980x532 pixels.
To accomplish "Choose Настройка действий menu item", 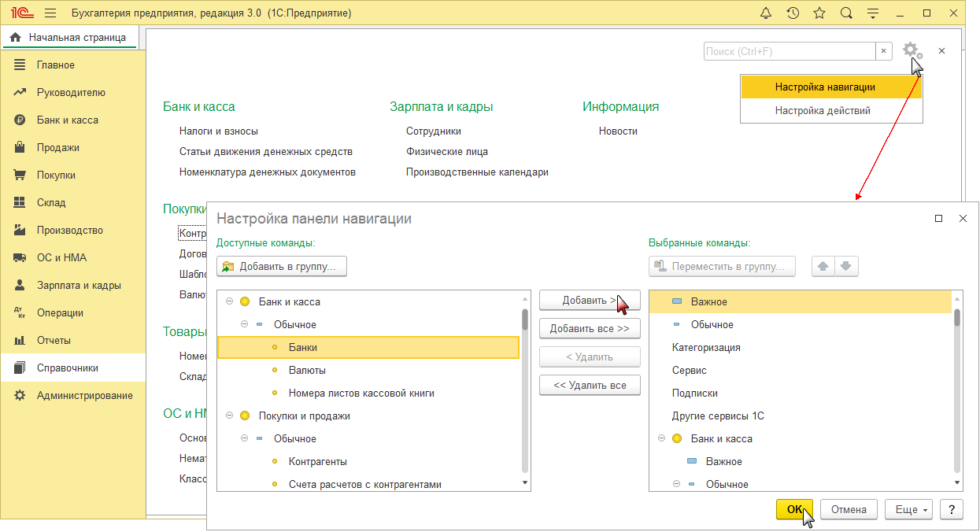I will (x=831, y=111).
